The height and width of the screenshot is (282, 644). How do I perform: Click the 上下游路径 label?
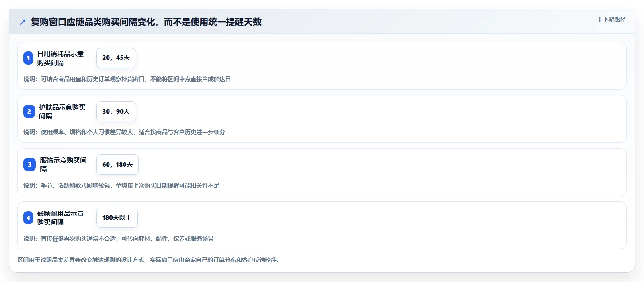[611, 20]
